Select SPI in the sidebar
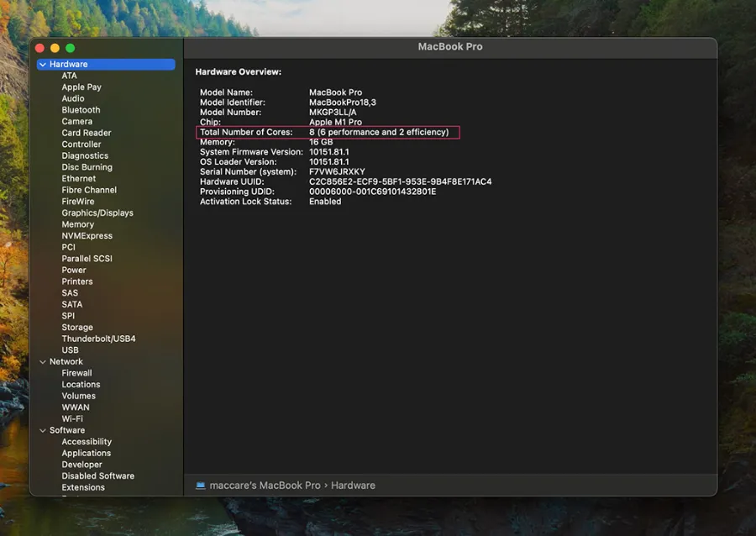This screenshot has height=536, width=756. (68, 316)
